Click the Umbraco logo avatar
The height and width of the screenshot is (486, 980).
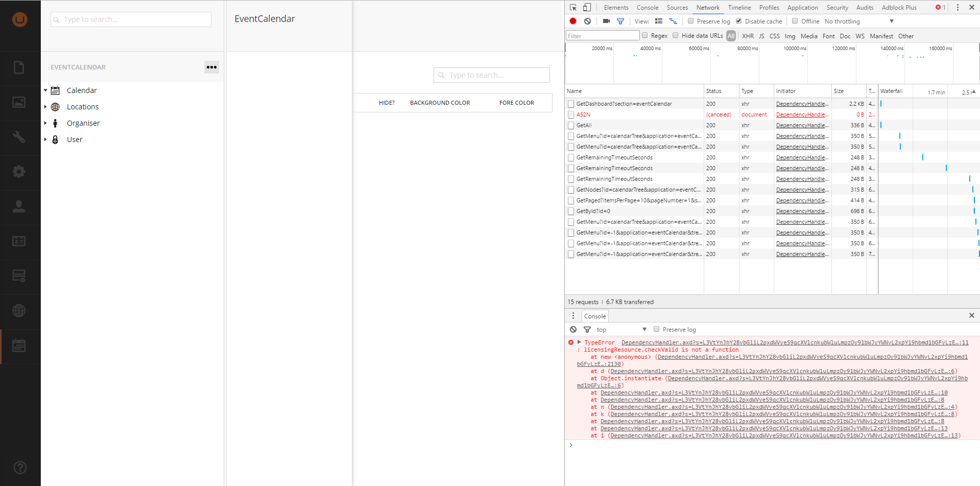(19, 19)
